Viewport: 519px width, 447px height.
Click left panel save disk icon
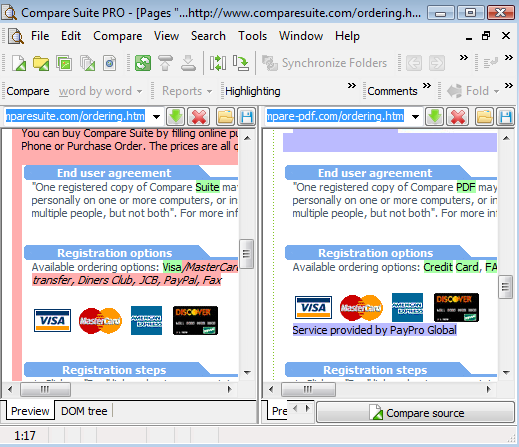tap(247, 117)
